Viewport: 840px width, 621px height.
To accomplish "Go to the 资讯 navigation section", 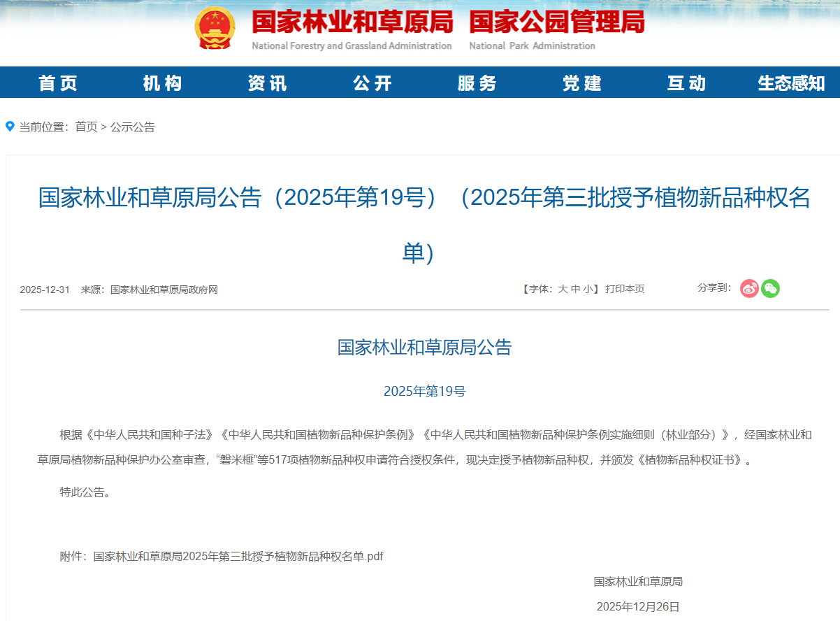I will [267, 83].
